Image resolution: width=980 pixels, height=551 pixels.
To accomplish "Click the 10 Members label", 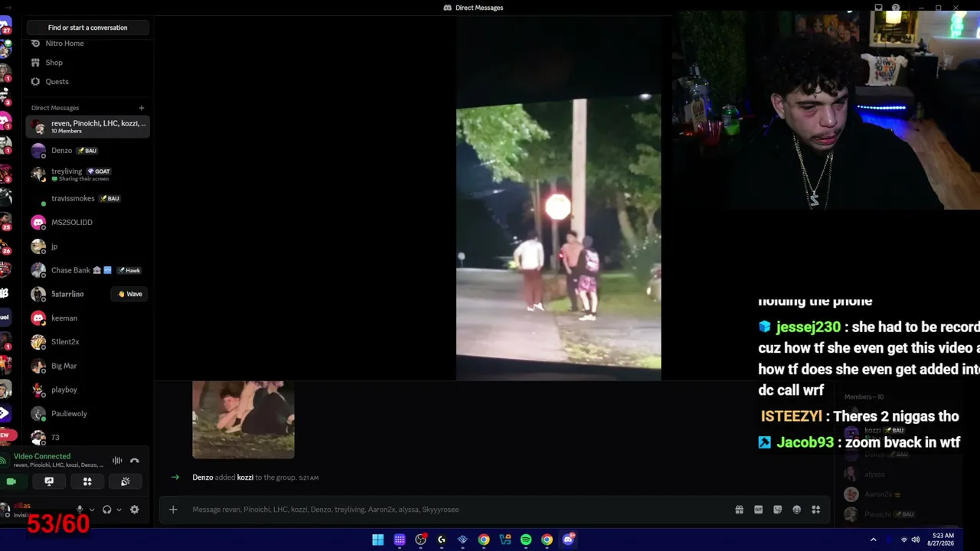I will [67, 131].
